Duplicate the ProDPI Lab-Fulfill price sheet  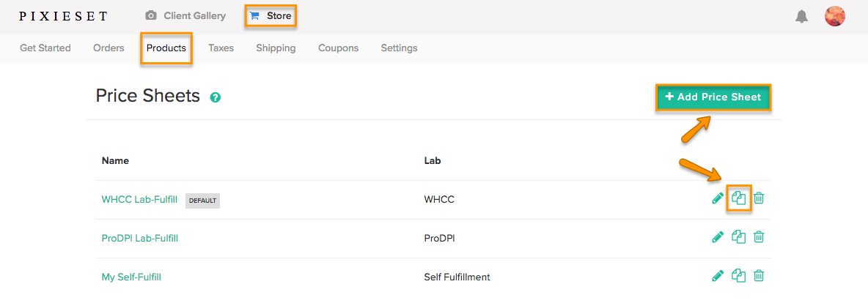[x=738, y=237]
